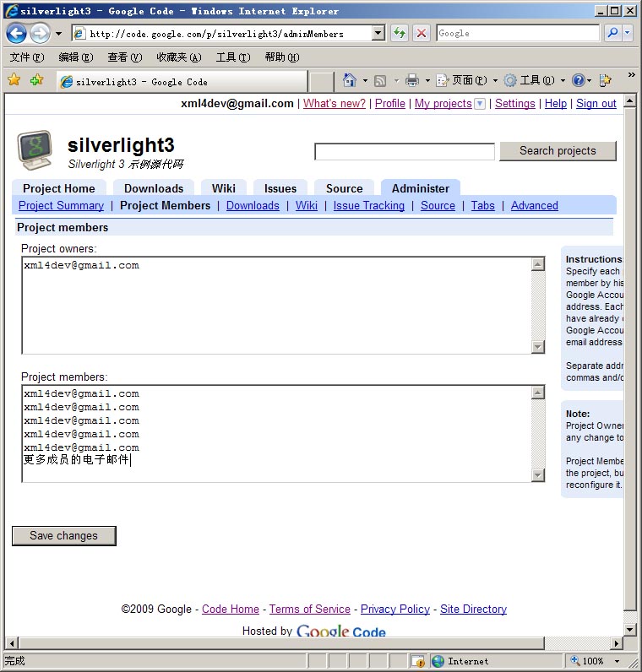642x672 pixels.
Task: Switch to the Source main tab
Action: pyautogui.click(x=344, y=188)
